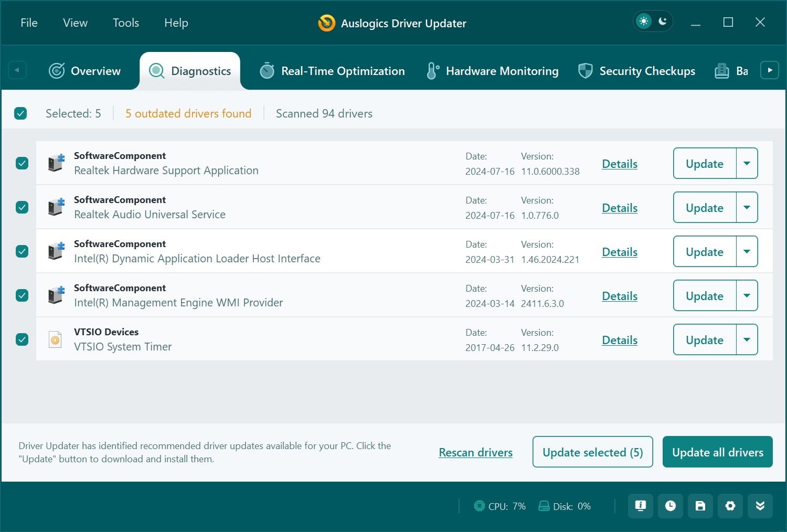
Task: Click the CPU: 7% status text
Action: [507, 506]
